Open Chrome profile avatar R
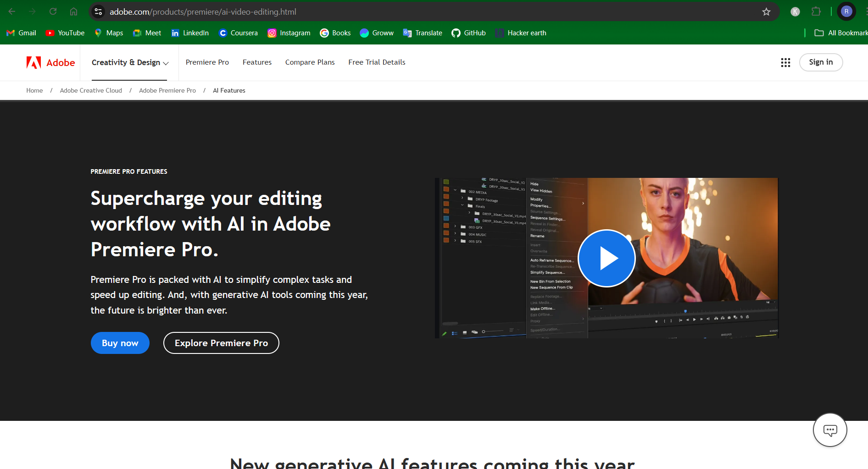The image size is (868, 469). pyautogui.click(x=846, y=11)
